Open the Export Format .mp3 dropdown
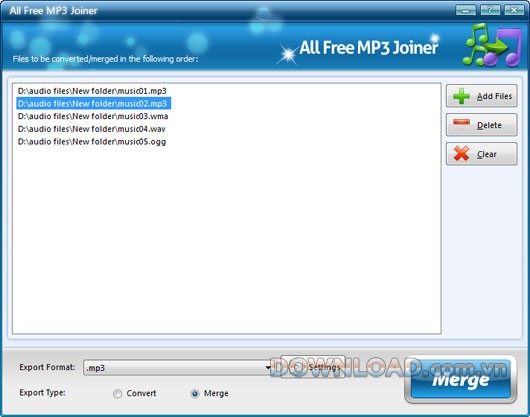 tap(178, 368)
